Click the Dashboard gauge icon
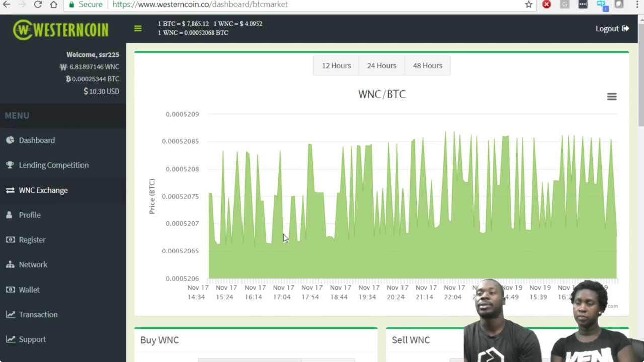The height and width of the screenshot is (362, 644). click(x=10, y=140)
